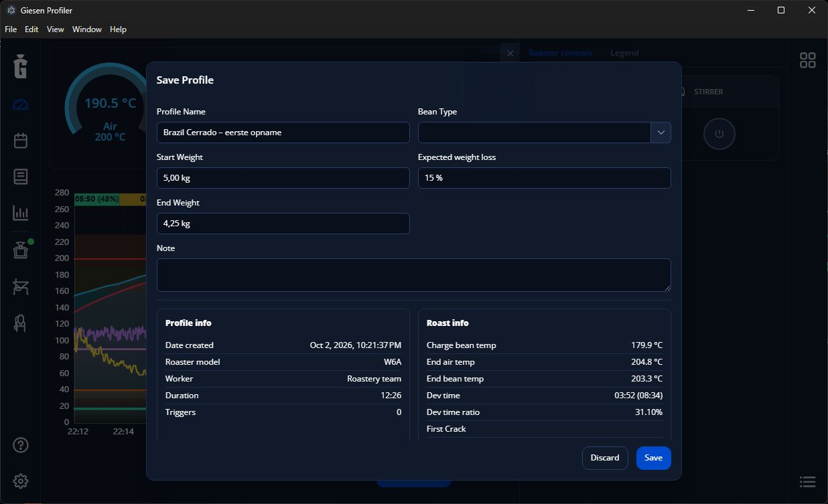828x504 pixels.
Task: Click the Note text area
Action: point(414,275)
